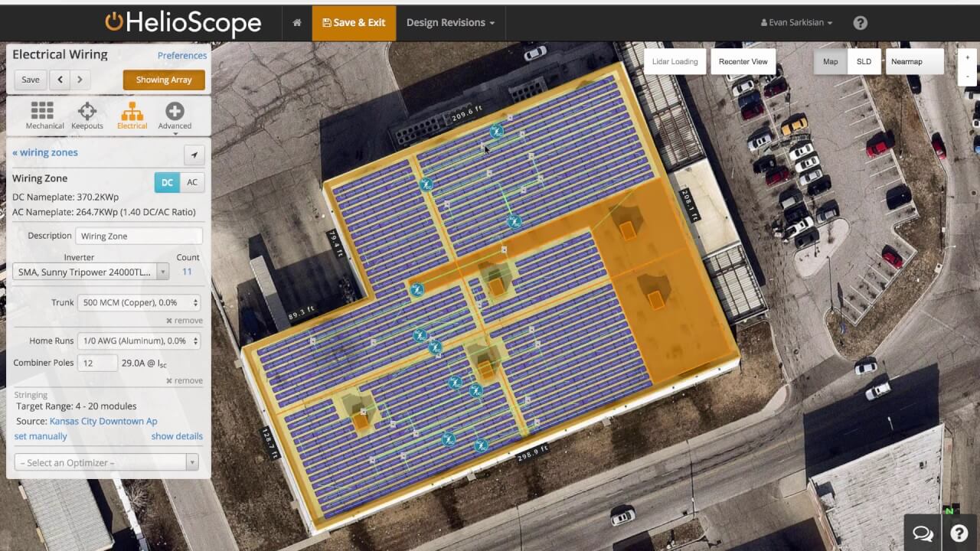Switch the Wiring Zone to AC view
Viewport: 980px width, 551px height.
192,182
